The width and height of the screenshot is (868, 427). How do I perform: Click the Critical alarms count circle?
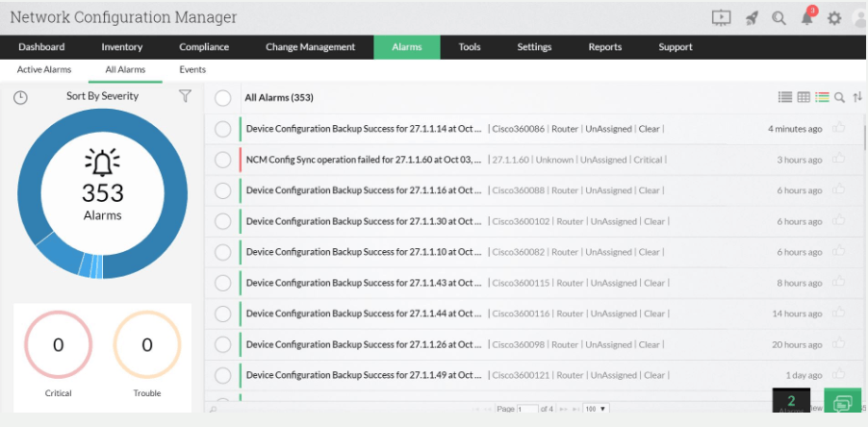click(x=58, y=345)
